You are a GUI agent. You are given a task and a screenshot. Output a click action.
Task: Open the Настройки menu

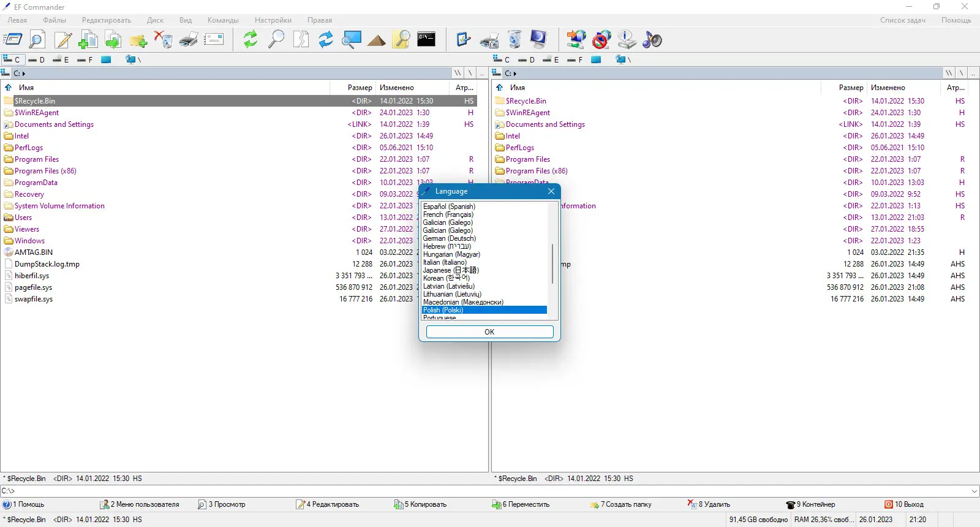(273, 20)
